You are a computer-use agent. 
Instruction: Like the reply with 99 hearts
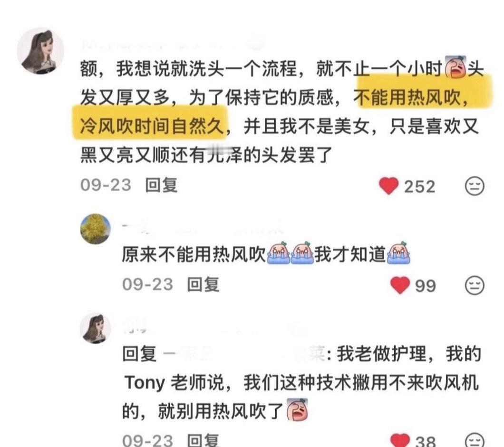400,285
